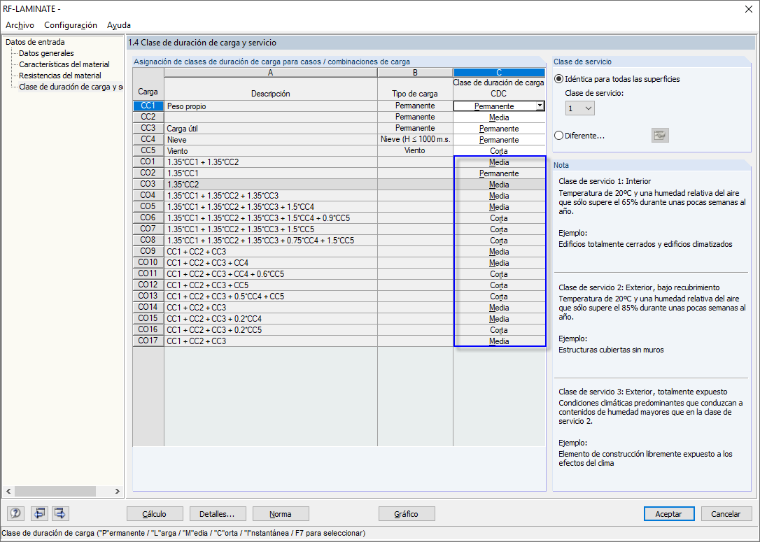Select row header CC5

click(x=148, y=150)
